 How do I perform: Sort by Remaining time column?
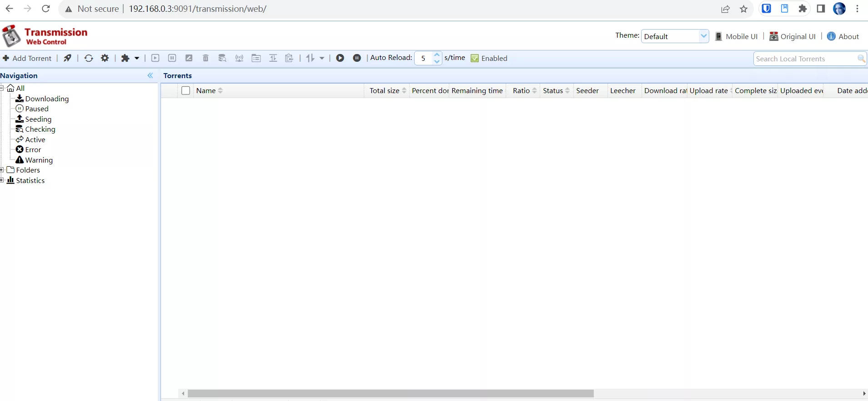pos(477,90)
